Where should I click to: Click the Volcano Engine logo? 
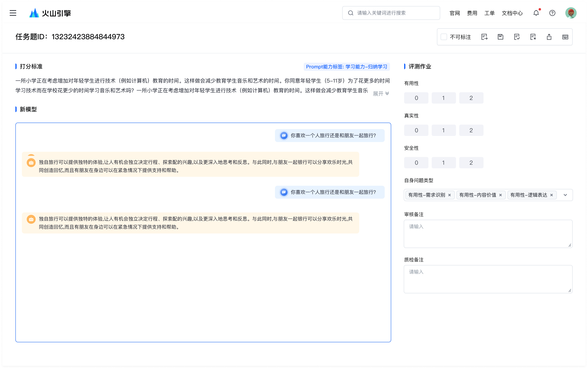tap(50, 13)
